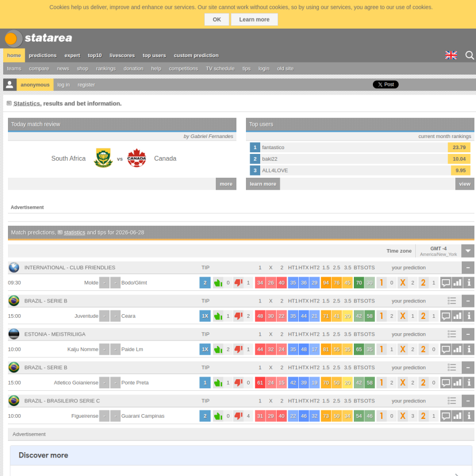Open fantastico user ranking row
Screen dimensions: 476x476
pyautogui.click(x=360, y=148)
